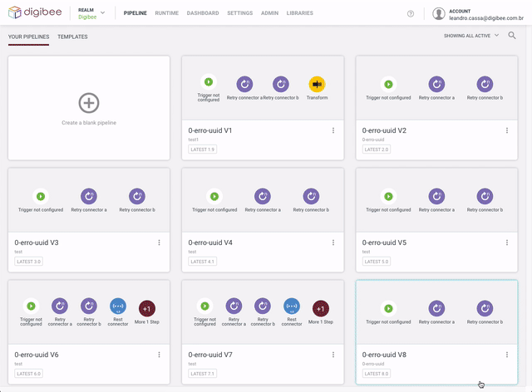This screenshot has width=532, height=392.
Task: Click More 1 Step icon in 0-erro-uuid V7
Action: point(320,307)
